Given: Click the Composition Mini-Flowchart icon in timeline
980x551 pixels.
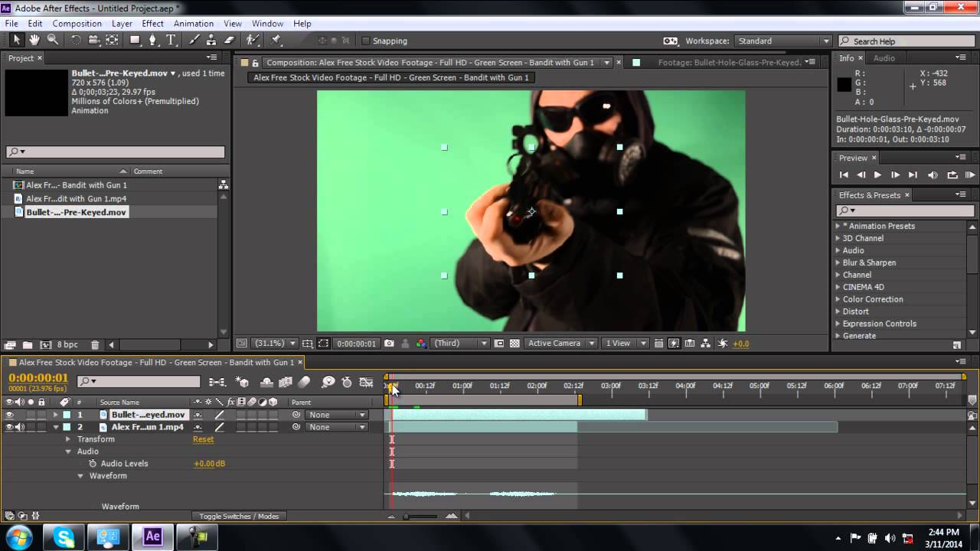Looking at the screenshot, I should point(217,382).
